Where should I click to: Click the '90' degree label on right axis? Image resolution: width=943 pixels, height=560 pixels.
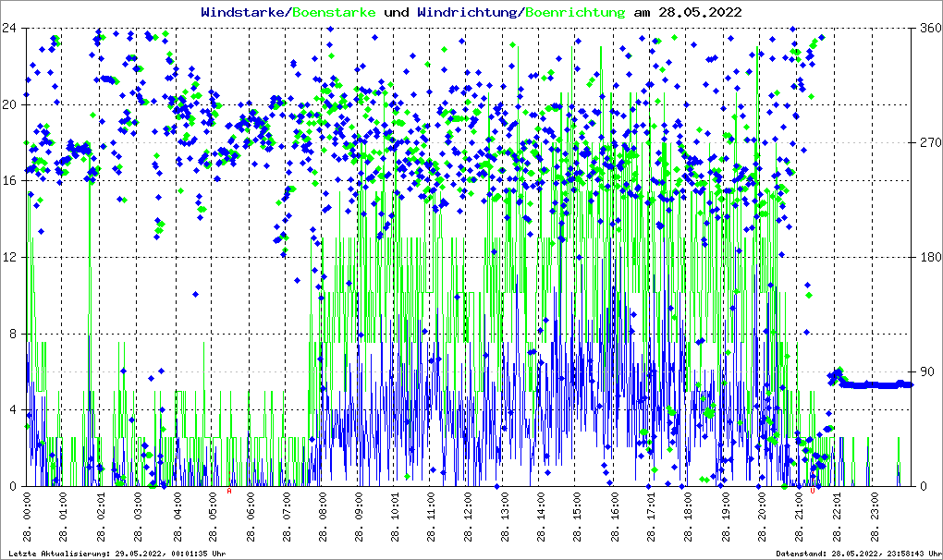(926, 371)
